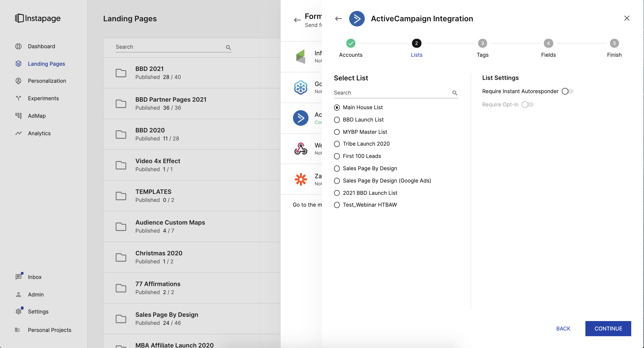Open the Video 4x Effect folder icon
The height and width of the screenshot is (348, 644).
coord(121,165)
